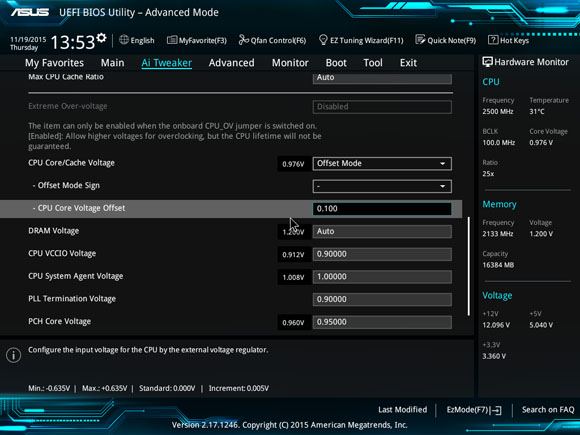Switch to the Main tab
The width and height of the screenshot is (580, 435).
click(x=112, y=63)
